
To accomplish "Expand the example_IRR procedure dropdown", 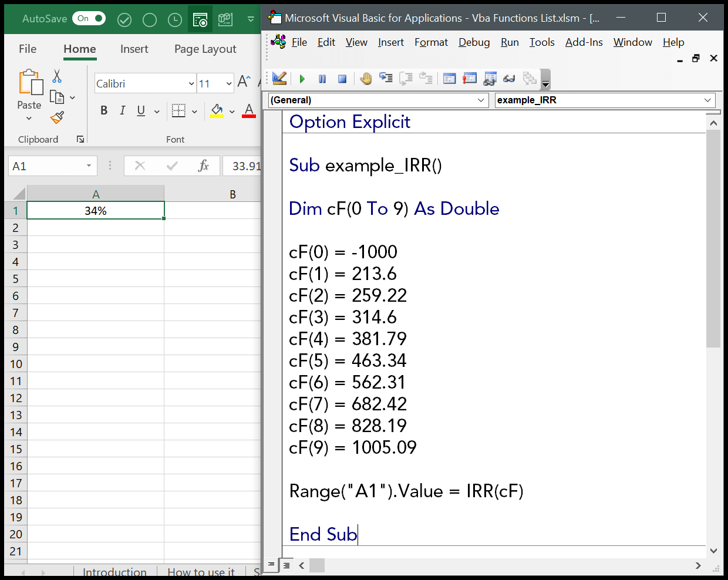I will 707,100.
